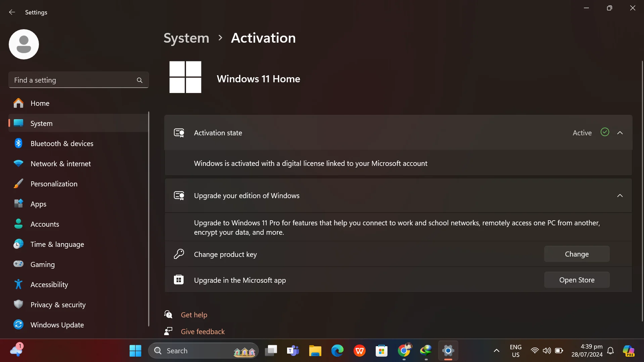644x362 pixels.
Task: Click the back arrow in Settings
Action: (12, 12)
